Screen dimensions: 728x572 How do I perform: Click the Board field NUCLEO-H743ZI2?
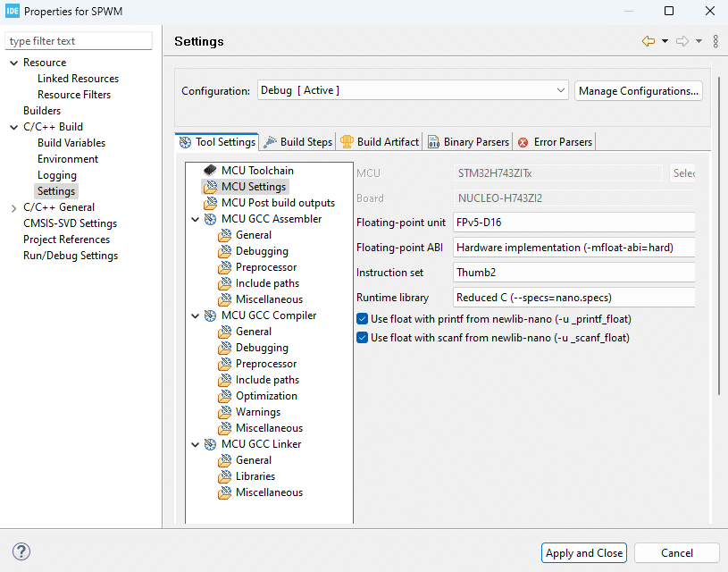pos(573,198)
